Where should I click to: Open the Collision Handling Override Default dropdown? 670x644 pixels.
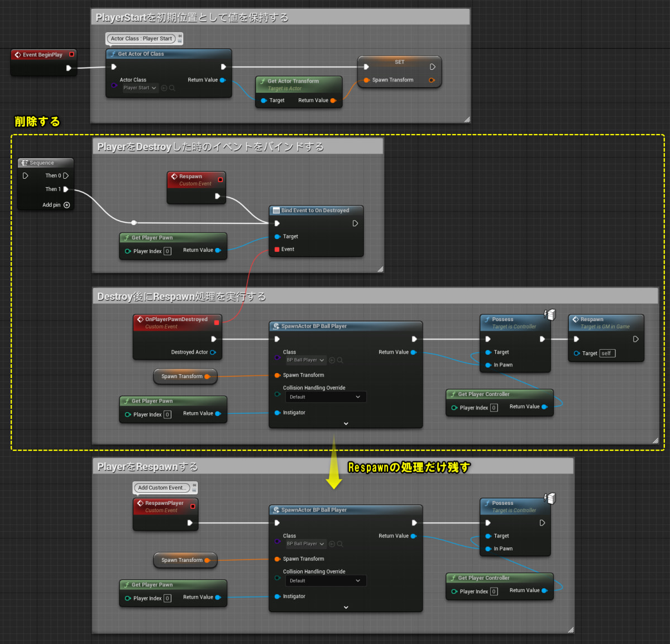tap(326, 397)
